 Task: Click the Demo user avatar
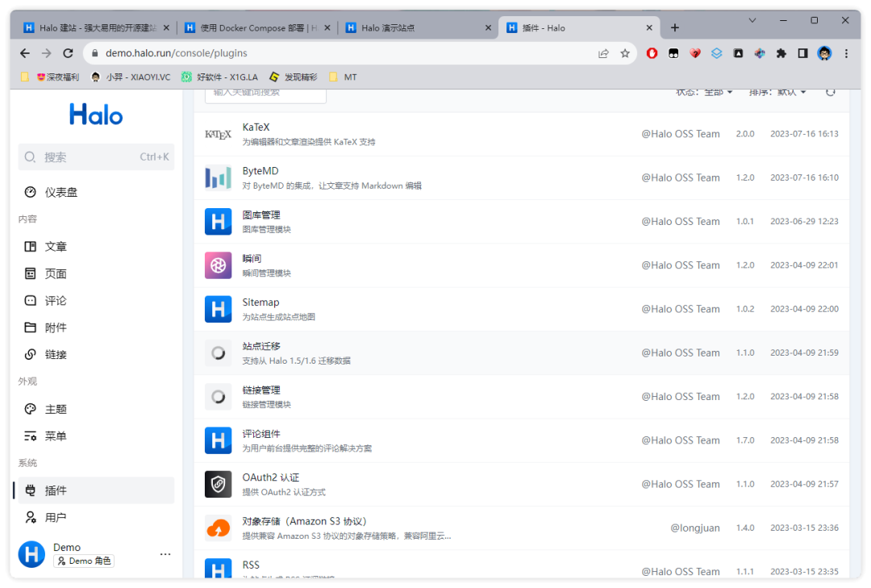(x=31, y=554)
